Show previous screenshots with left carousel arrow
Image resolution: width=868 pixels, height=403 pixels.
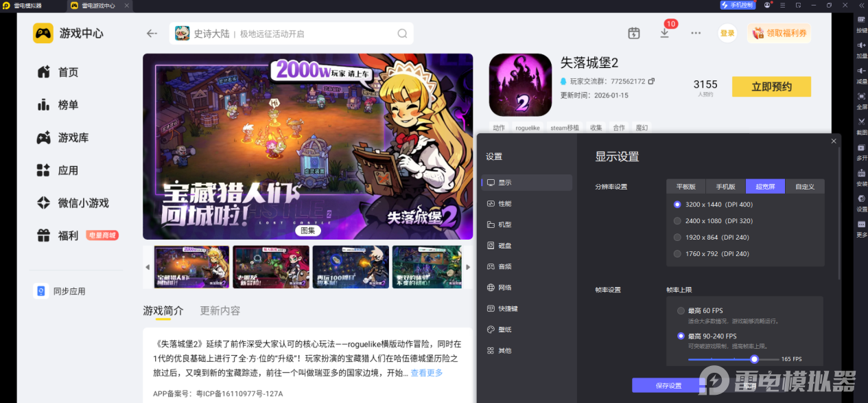[147, 267]
